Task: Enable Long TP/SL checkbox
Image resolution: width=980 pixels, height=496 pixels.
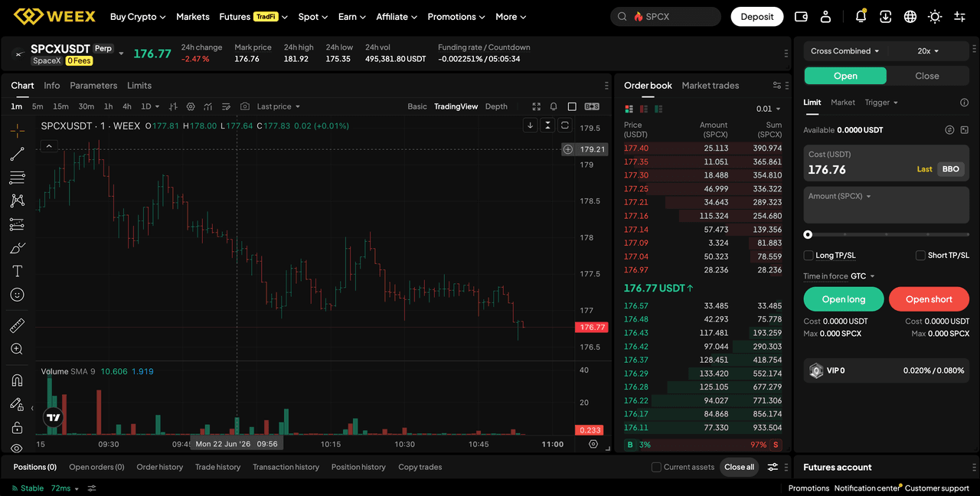Action: (808, 255)
